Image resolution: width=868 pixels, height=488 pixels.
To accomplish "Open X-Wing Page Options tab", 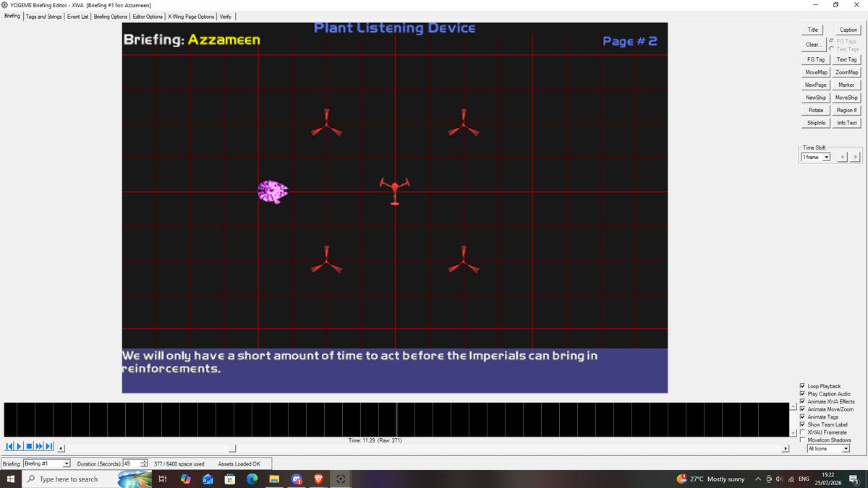I will pos(191,17).
